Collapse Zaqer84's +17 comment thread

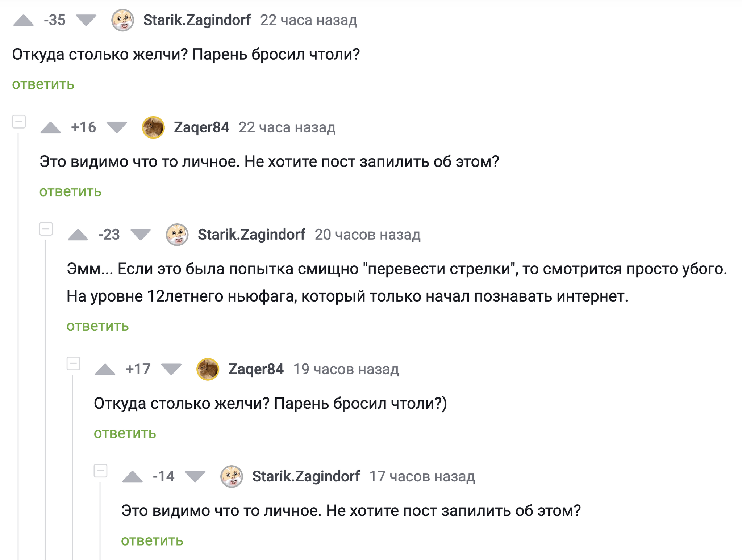pos(74,363)
